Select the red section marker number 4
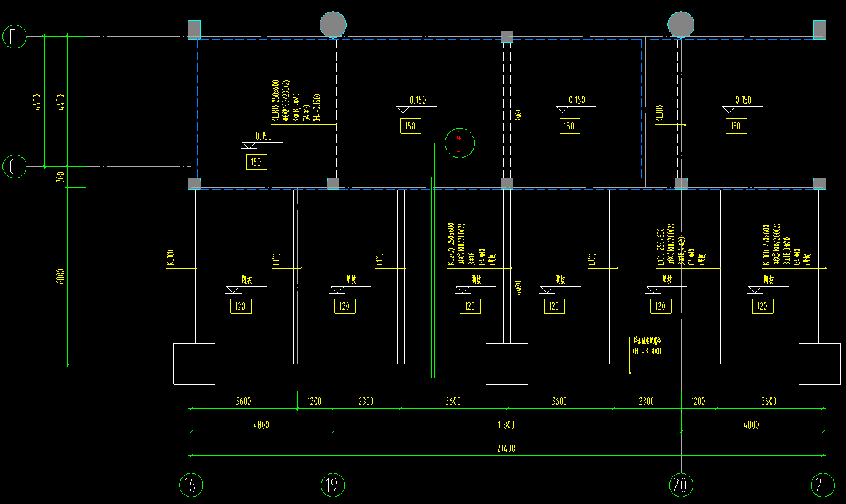The width and height of the screenshot is (846, 504). pyautogui.click(x=460, y=137)
